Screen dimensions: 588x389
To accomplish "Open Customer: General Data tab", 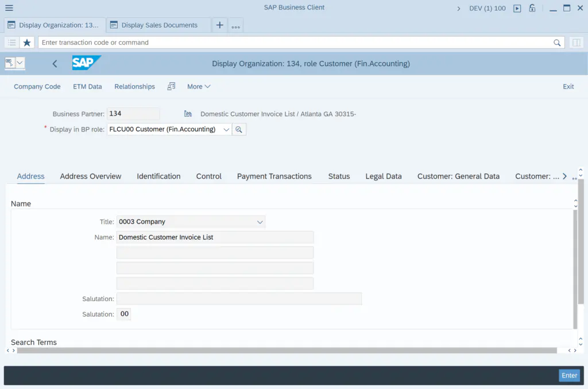I will (458, 176).
